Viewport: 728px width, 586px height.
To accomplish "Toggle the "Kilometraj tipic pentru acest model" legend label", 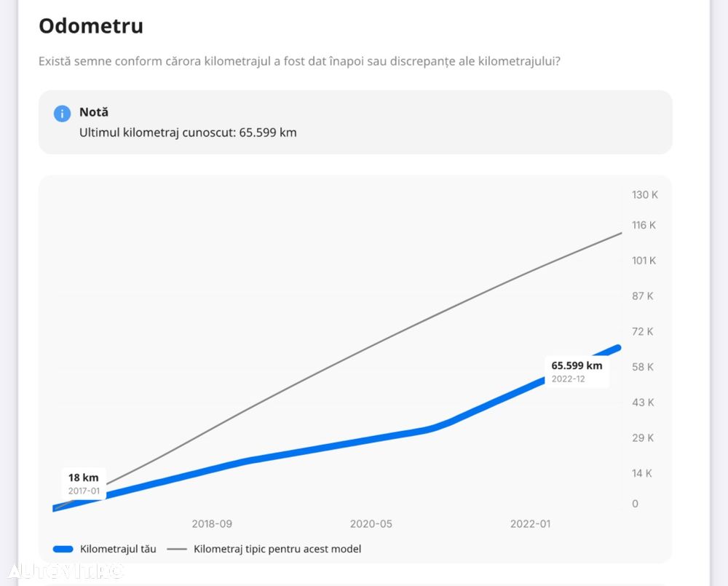I will (277, 549).
